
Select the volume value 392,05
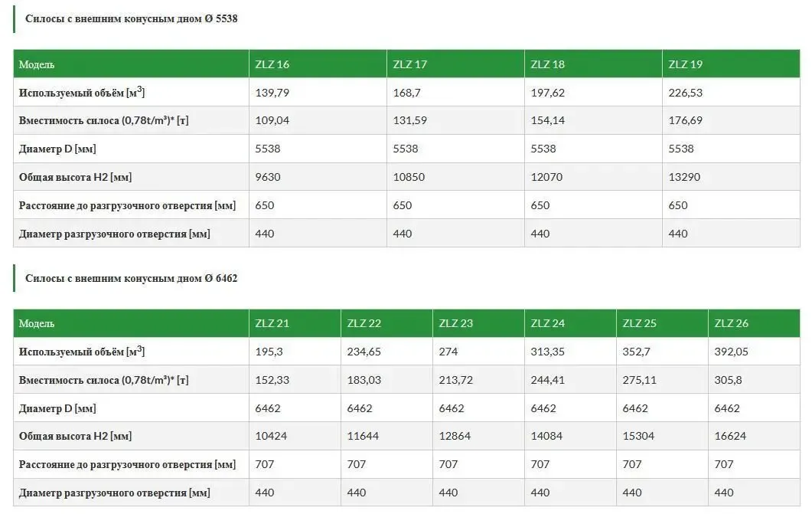coord(732,352)
